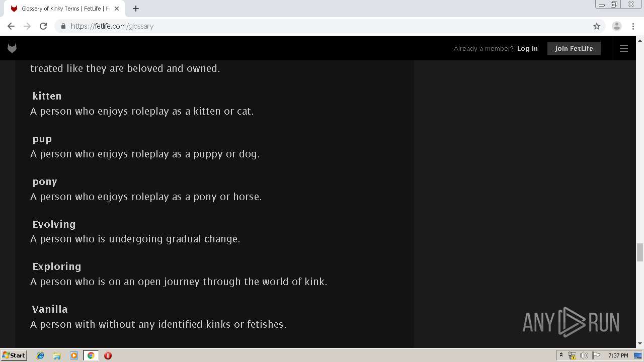
Task: Click the address bar URL
Action: click(112, 26)
